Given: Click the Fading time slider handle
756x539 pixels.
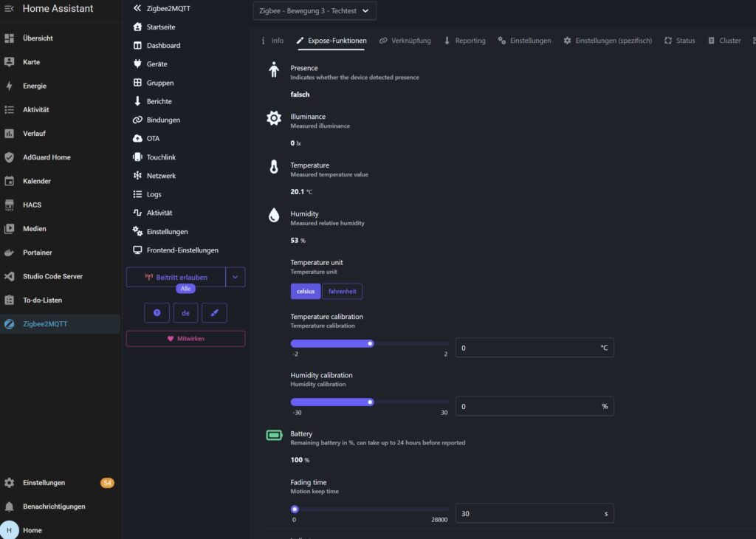Looking at the screenshot, I should click(x=295, y=509).
